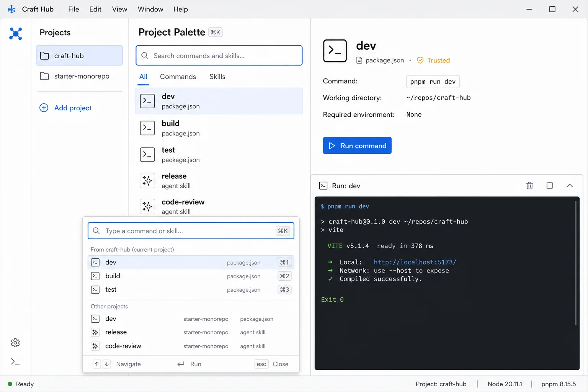
Task: Click the large dev terminal icon in the details
Action: [335, 51]
